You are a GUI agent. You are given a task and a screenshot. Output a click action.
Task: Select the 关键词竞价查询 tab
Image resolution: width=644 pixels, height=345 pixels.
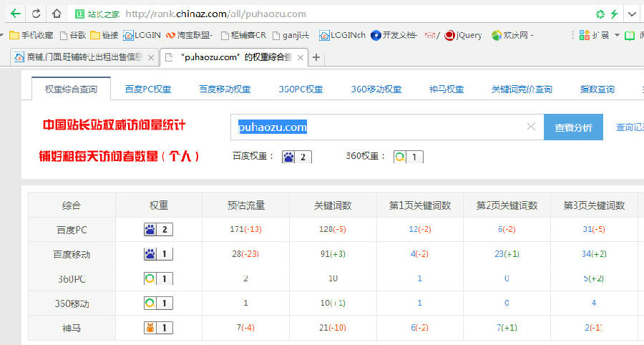point(522,89)
